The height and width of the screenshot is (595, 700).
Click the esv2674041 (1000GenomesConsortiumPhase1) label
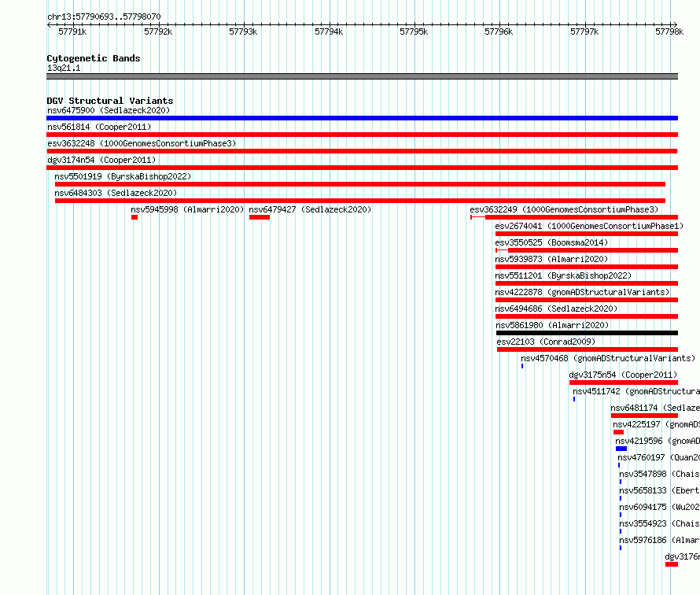[x=589, y=226]
